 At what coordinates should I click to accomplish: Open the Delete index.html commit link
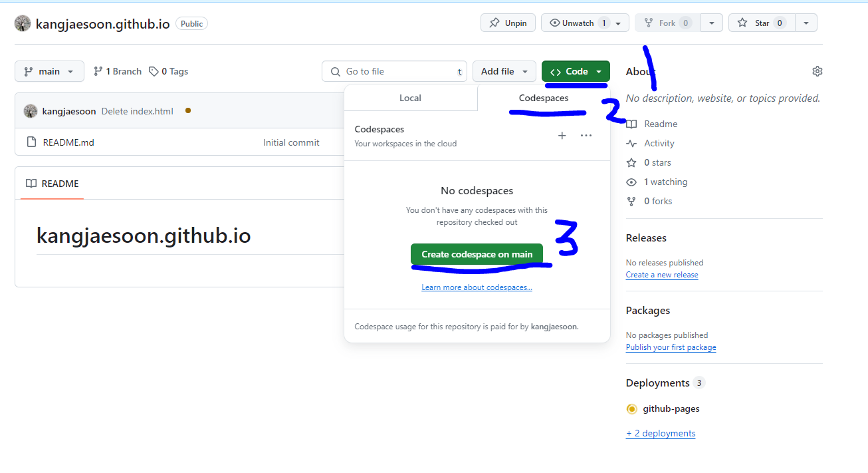(x=138, y=111)
